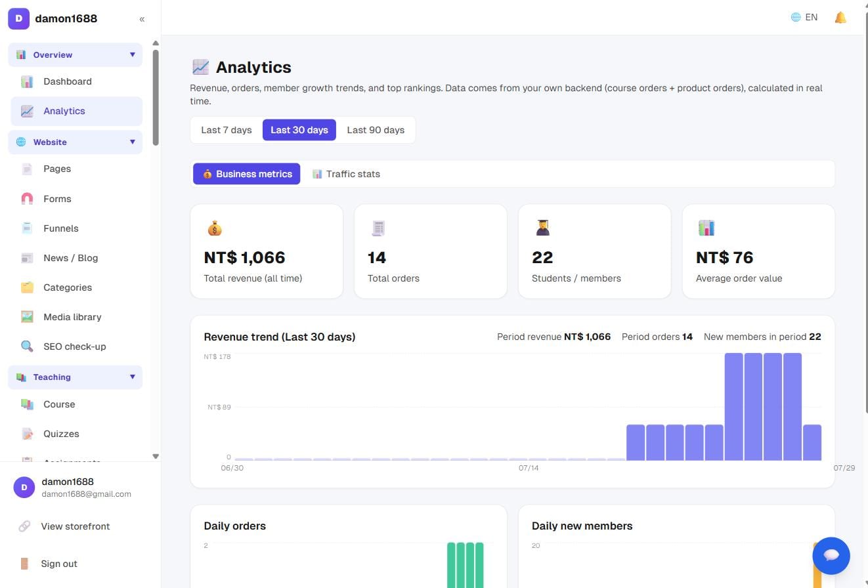Select the Last 90 days range
The width and height of the screenshot is (868, 588).
coord(376,130)
